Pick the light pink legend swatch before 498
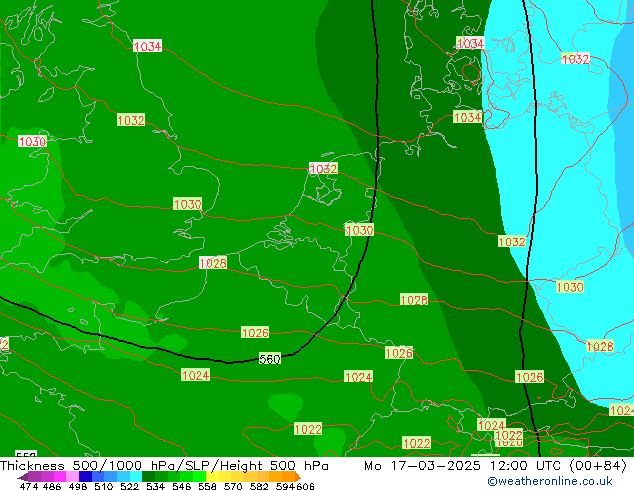 (72, 476)
